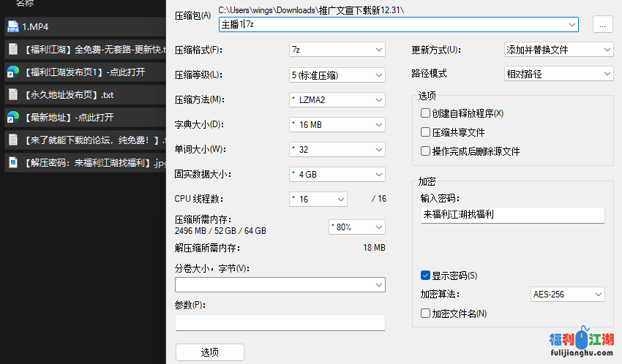
Task: Enable 创建自释放程序 checkbox
Action: pyautogui.click(x=425, y=113)
